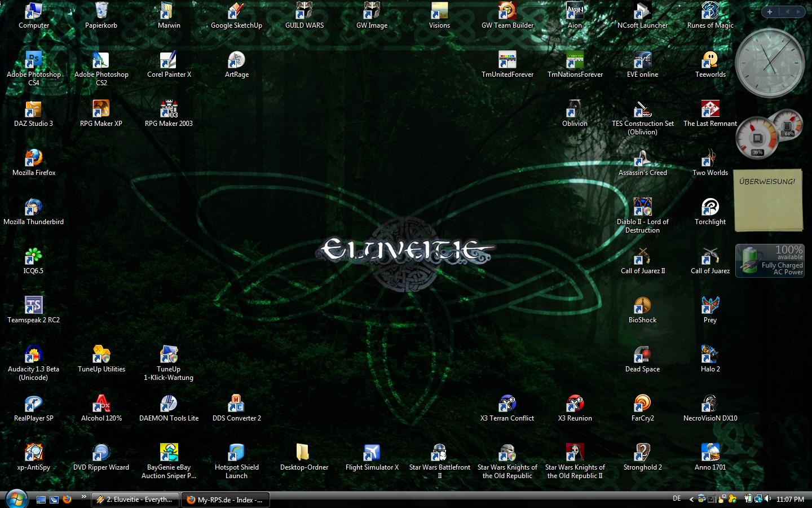Click the sidebar add gadget plus button
Image resolution: width=812 pixels, height=508 pixels.
770,11
